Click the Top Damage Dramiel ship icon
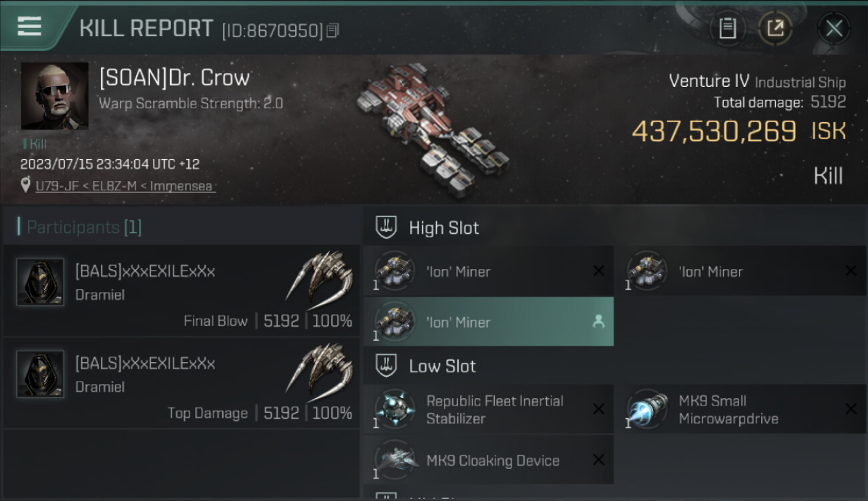Screen dimensions: 868x501 [319, 369]
